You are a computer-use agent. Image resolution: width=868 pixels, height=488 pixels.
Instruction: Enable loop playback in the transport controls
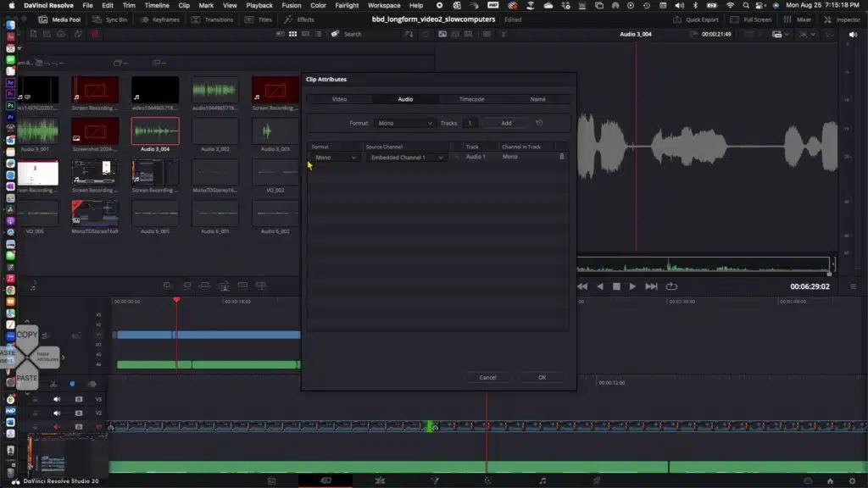[x=670, y=286]
